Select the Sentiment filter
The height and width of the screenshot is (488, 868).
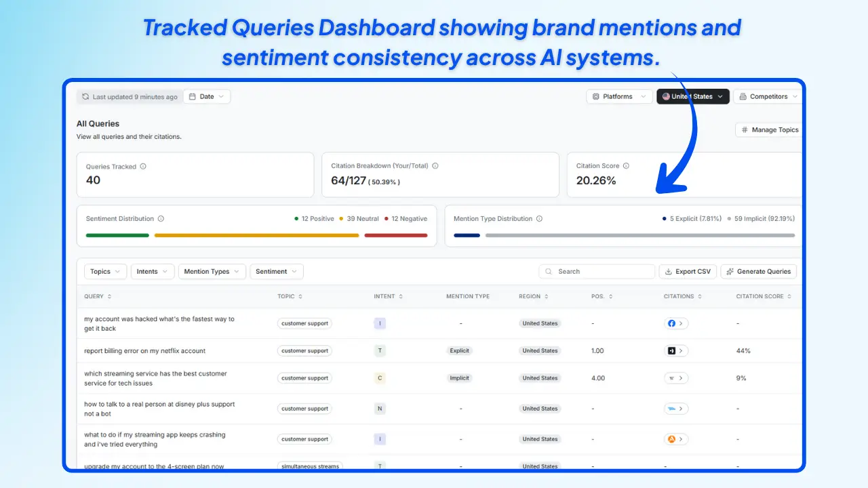coord(276,271)
